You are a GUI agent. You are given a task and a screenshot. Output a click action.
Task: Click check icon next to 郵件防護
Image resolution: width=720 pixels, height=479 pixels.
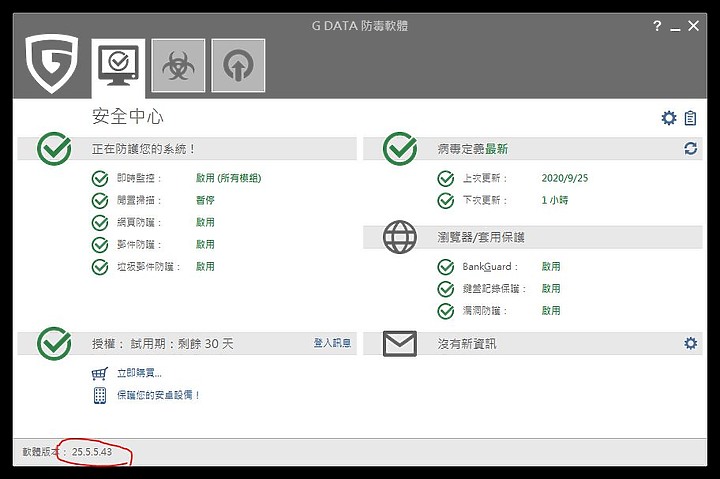coord(100,244)
